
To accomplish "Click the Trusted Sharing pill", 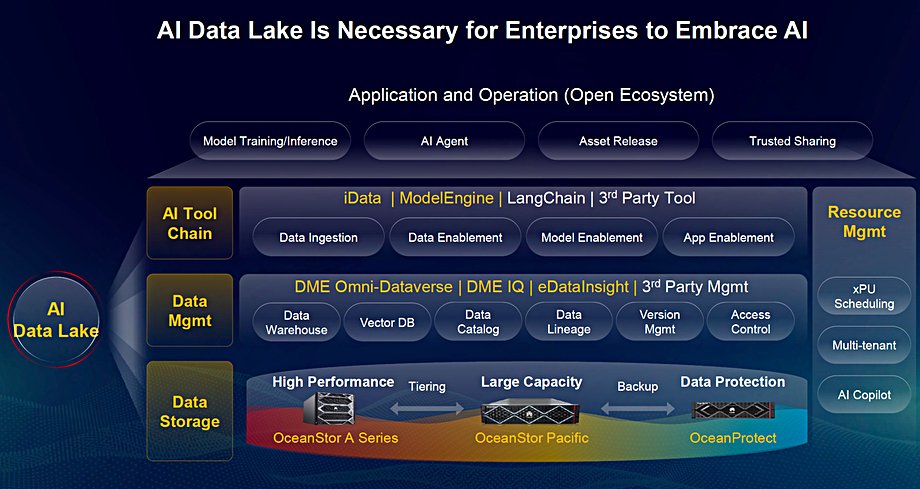I will click(792, 141).
